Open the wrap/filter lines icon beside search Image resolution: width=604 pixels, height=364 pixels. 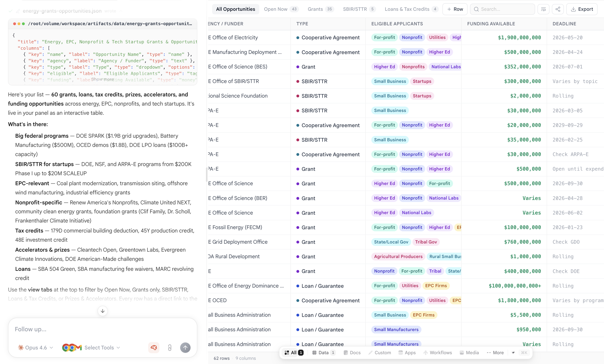click(x=543, y=9)
